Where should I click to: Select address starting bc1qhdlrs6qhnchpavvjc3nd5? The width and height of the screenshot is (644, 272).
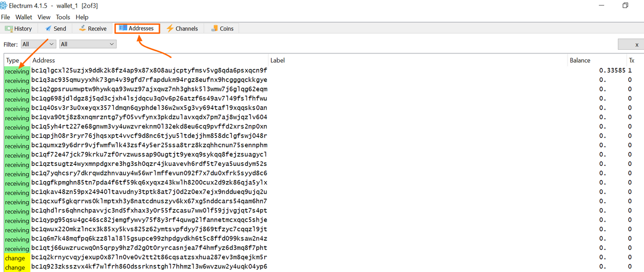coord(149,211)
